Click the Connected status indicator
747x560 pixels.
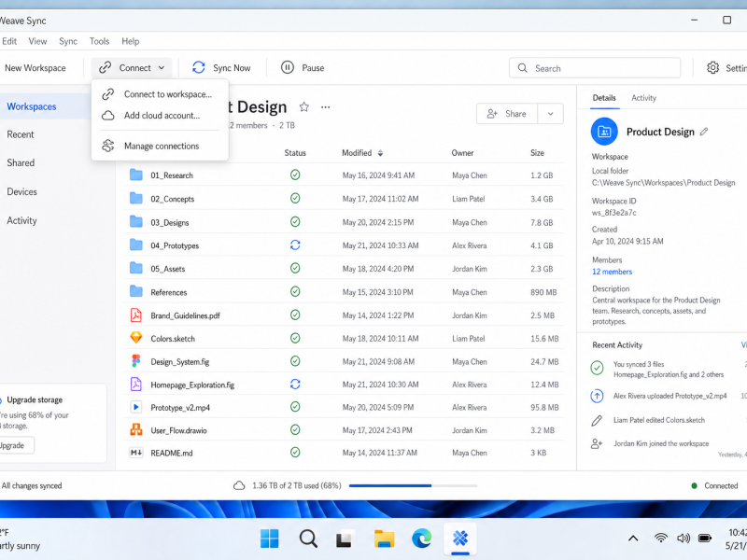[714, 485]
